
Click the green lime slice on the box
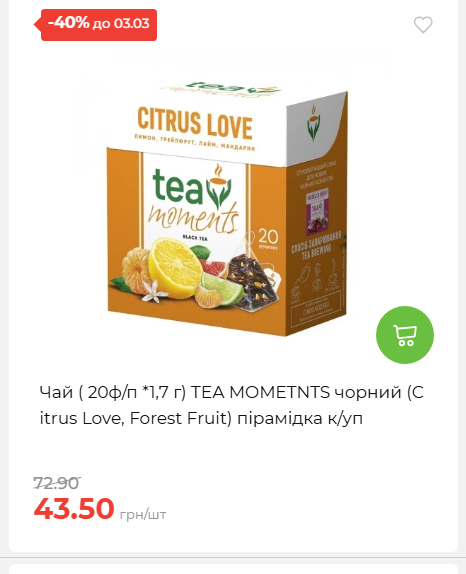223,287
